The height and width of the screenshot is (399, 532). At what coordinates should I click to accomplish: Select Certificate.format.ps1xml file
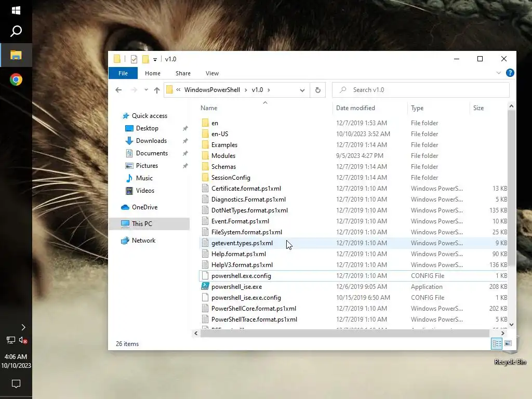point(246,188)
